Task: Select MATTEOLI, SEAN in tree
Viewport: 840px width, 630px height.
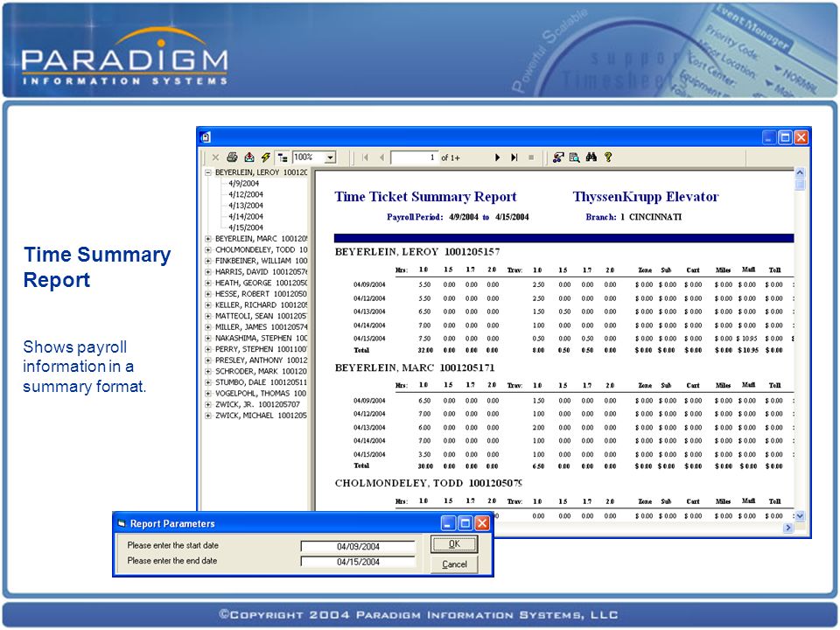Action: [x=261, y=316]
